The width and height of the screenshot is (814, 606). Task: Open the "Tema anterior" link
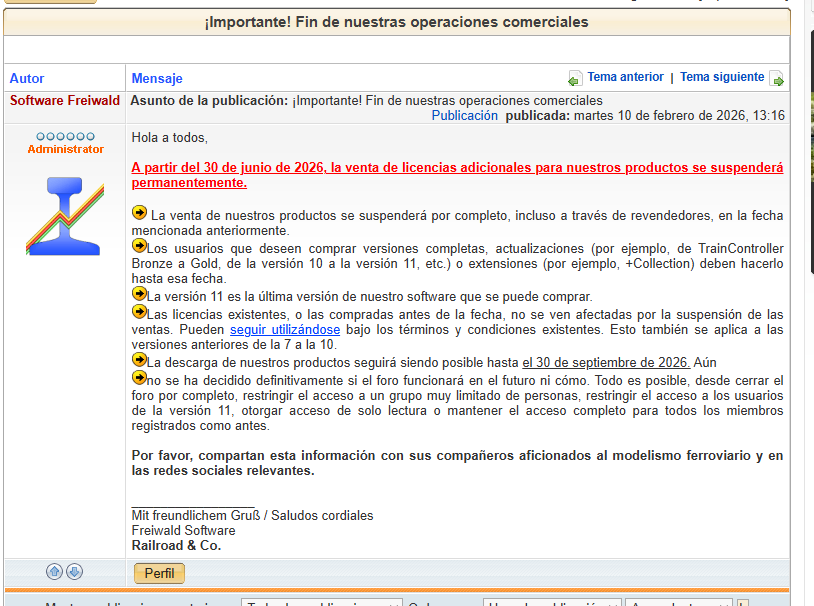pos(625,77)
